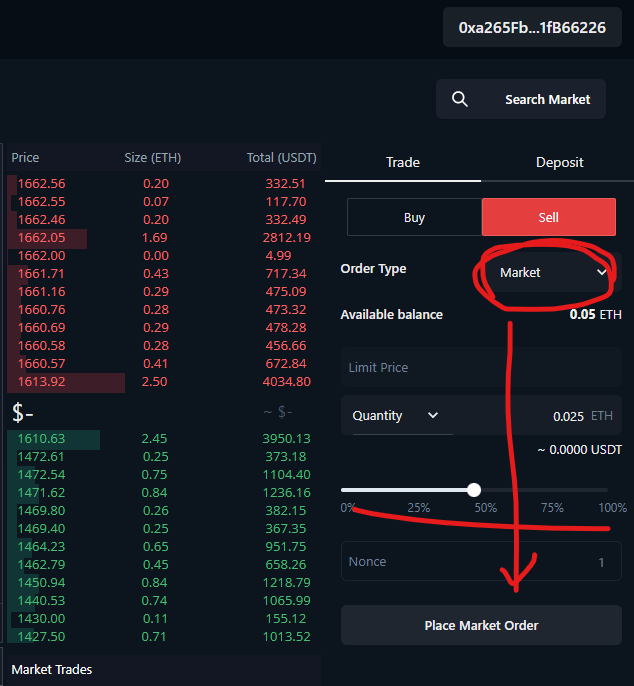
Task: Click the Price column header
Action: pyautogui.click(x=25, y=158)
